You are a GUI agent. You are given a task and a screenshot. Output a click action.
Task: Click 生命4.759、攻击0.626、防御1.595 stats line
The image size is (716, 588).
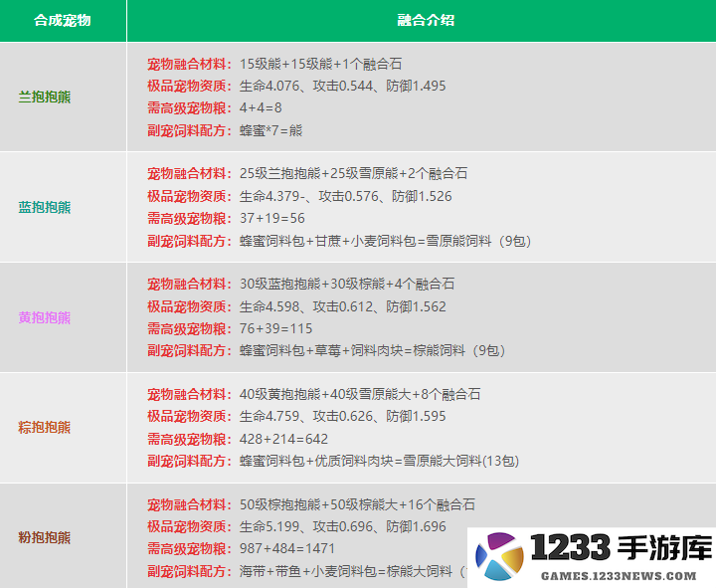click(342, 416)
